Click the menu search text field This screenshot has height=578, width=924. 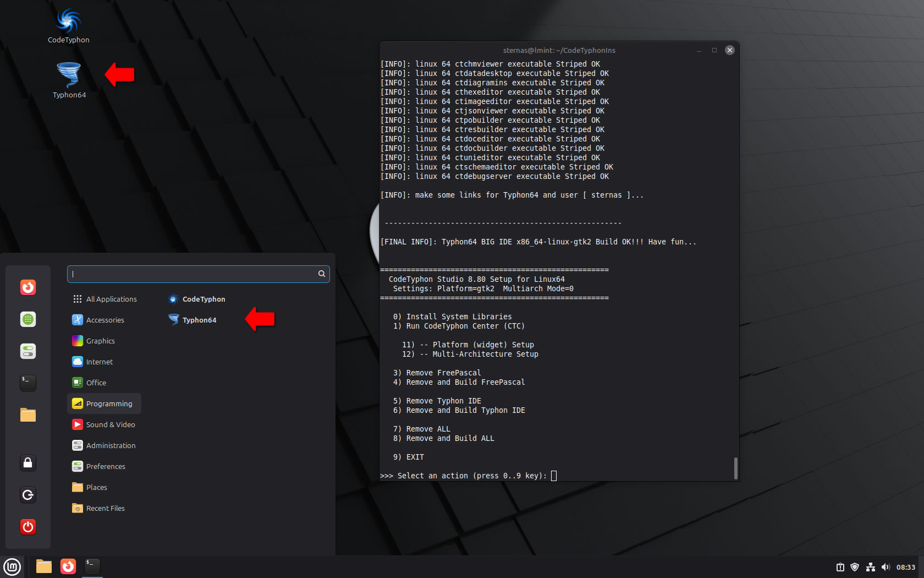coord(199,274)
